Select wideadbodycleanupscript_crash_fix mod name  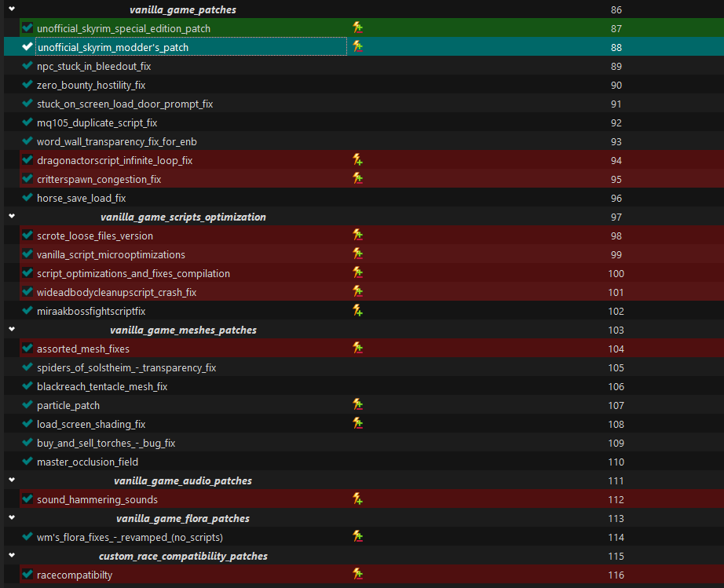click(117, 293)
